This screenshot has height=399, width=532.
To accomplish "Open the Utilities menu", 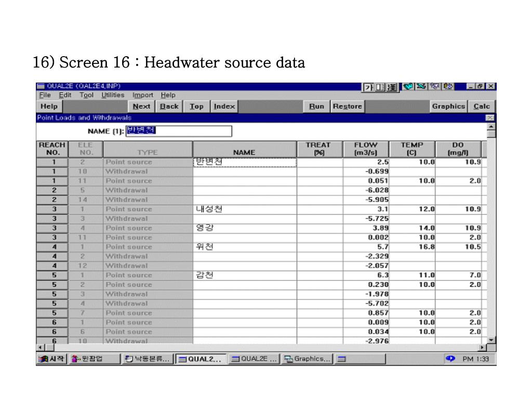I will 113,95.
